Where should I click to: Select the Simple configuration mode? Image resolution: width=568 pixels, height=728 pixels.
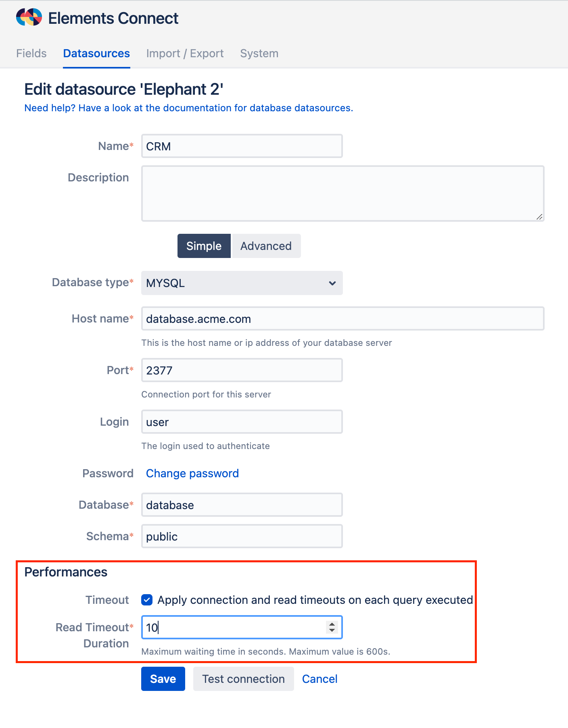click(204, 246)
